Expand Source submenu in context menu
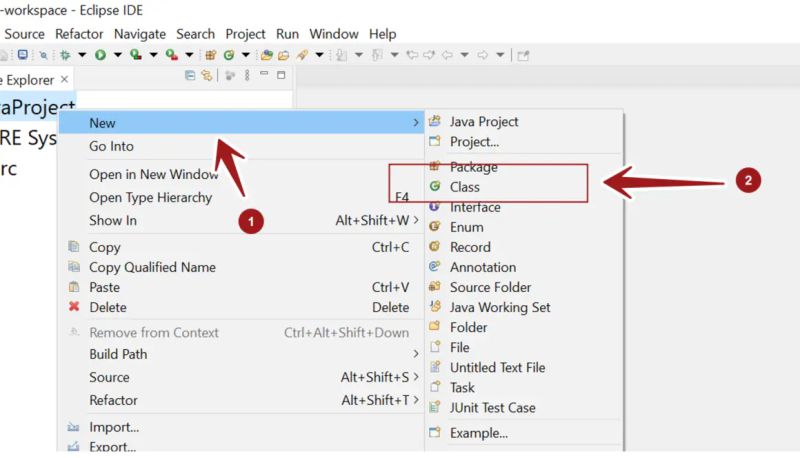 pos(241,377)
